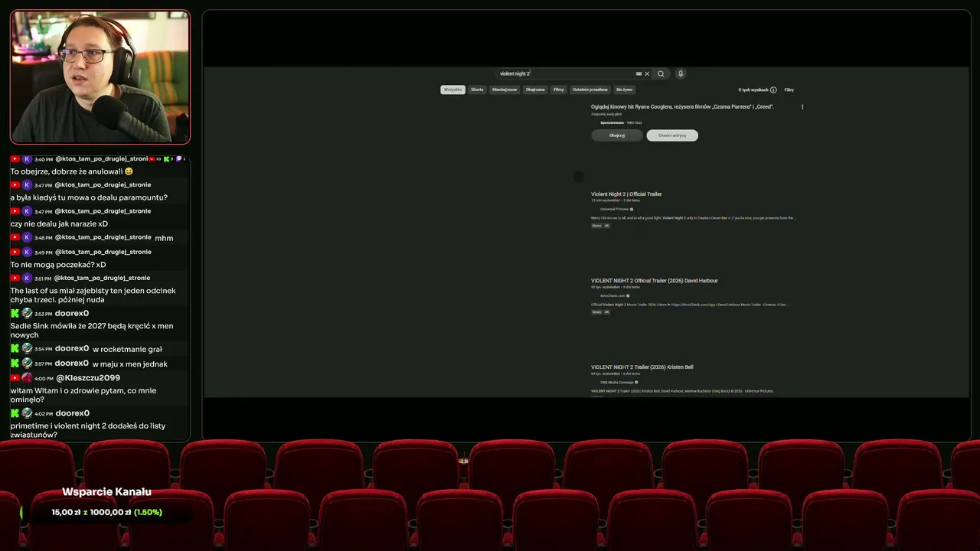Click the 'Otwórz witrynę' button on the ad
This screenshot has width=980, height=551.
(x=672, y=135)
